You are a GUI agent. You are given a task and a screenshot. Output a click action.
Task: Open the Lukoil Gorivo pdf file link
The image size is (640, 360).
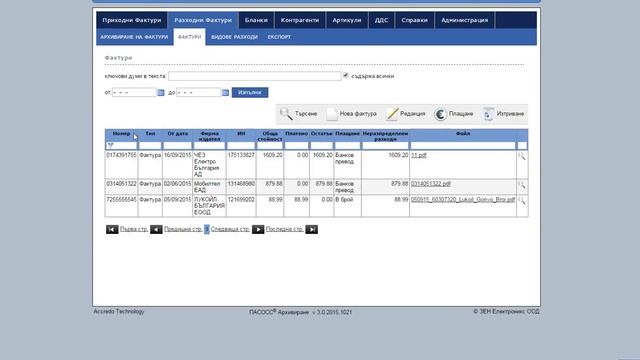463,200
